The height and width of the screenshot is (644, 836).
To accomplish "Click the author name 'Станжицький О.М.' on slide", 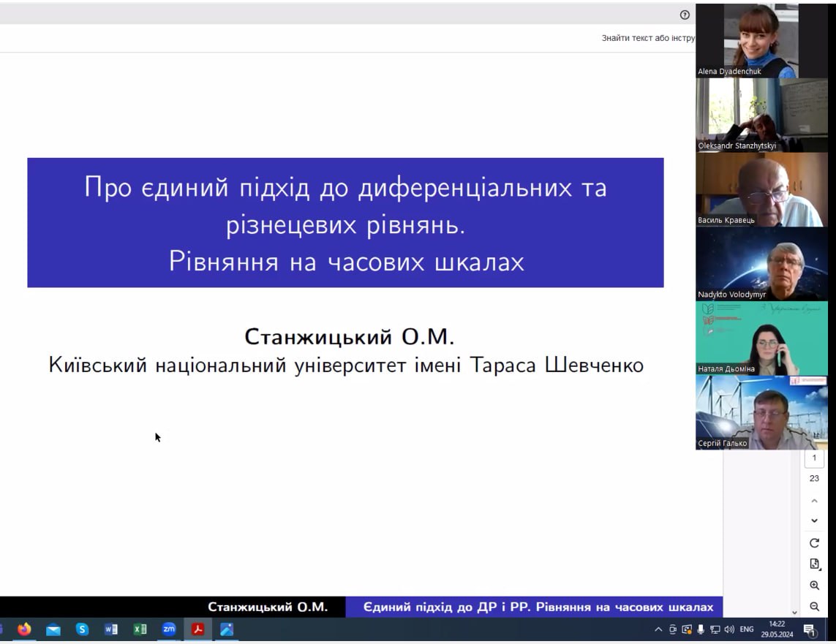I will (x=349, y=337).
